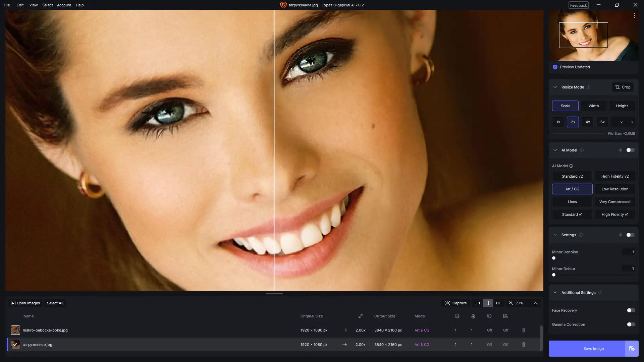Click the Capture snapshot icon
Viewport: 644px width, 362px height.
(447, 303)
